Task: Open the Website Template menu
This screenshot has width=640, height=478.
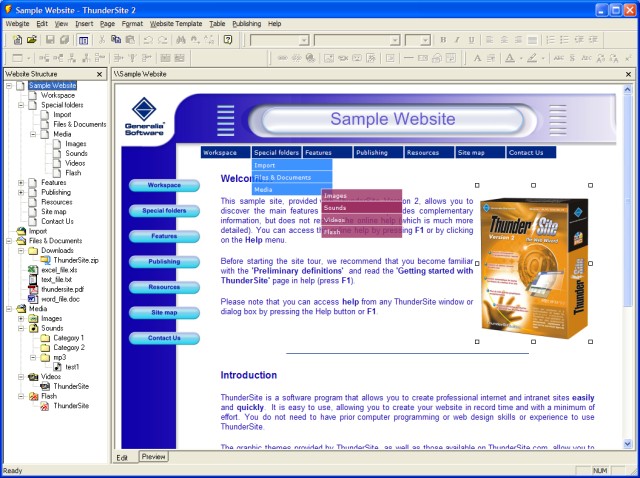Action: point(176,24)
